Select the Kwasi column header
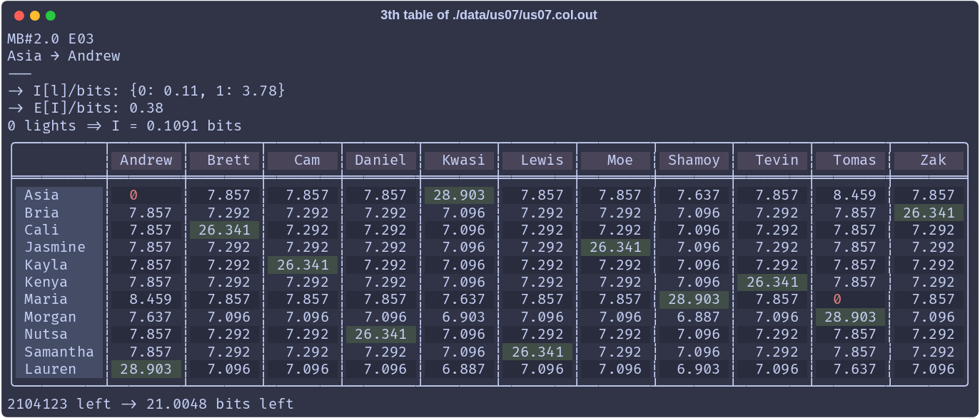 tap(463, 160)
